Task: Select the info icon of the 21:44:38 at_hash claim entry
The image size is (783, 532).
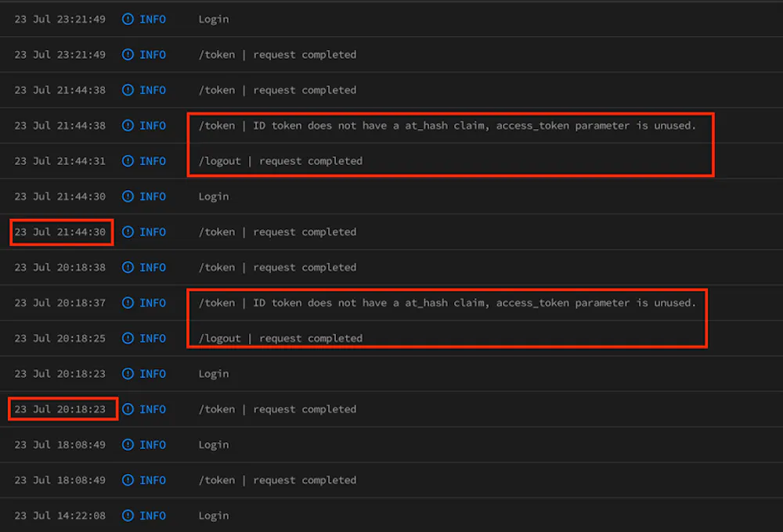Action: [x=128, y=125]
